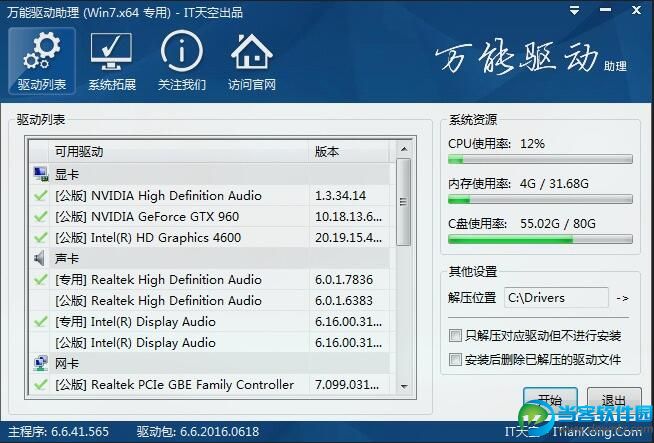Open the title bar dropdown menu arrow
654x443 pixels.
[x=574, y=11]
